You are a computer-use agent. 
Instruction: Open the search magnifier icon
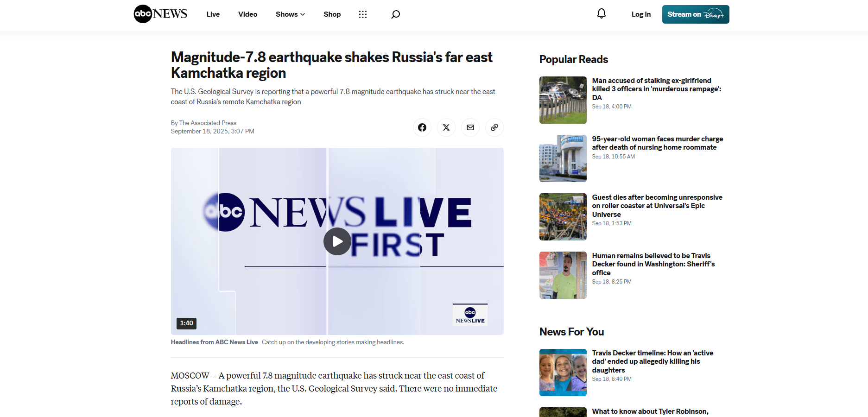coord(395,14)
